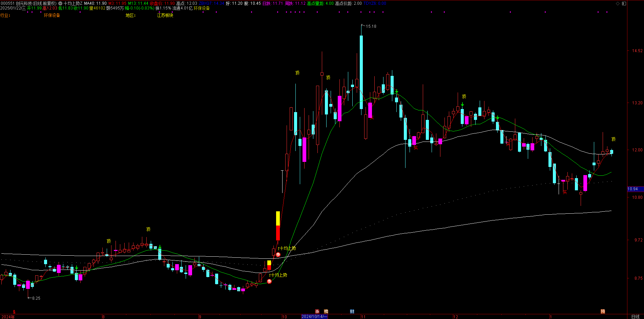This screenshot has width=644, height=319.
Task: Click the 15.18 high price annotation
Action: click(371, 26)
